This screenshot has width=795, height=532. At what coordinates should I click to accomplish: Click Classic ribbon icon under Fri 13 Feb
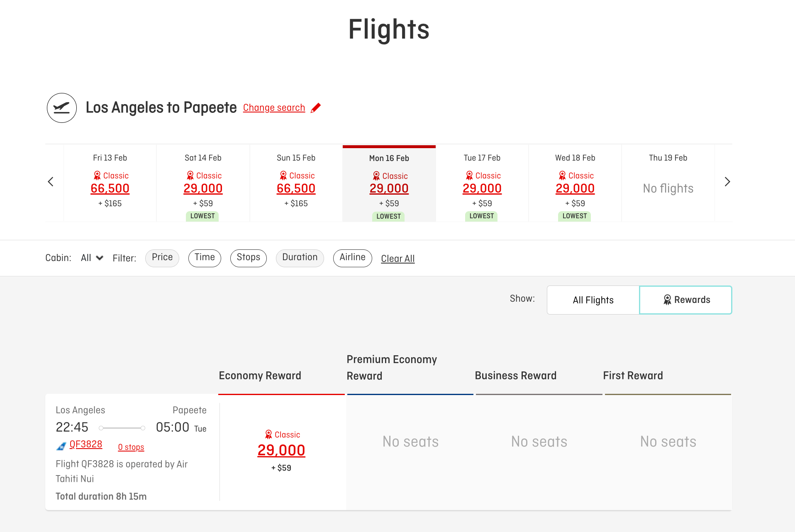click(x=97, y=176)
